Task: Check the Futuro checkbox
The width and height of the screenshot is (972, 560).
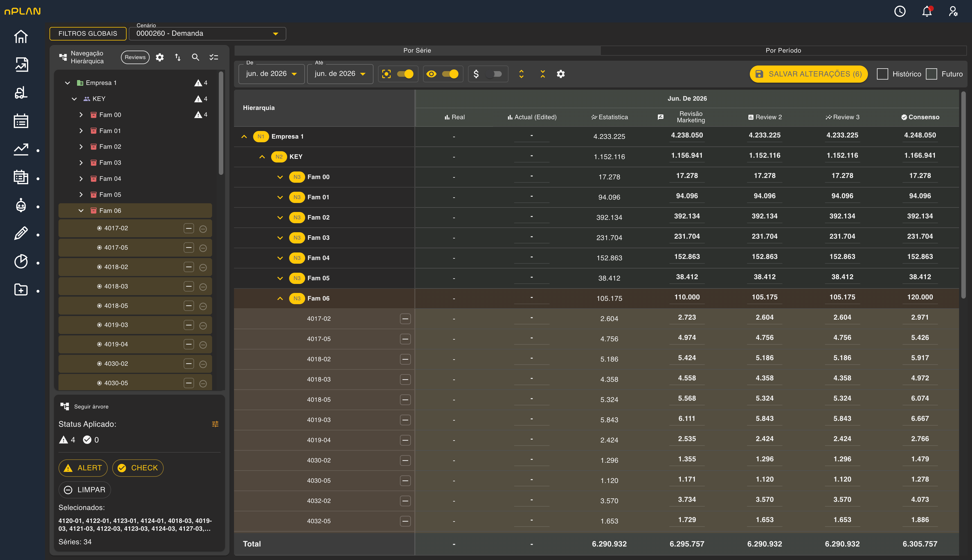Action: (x=931, y=74)
